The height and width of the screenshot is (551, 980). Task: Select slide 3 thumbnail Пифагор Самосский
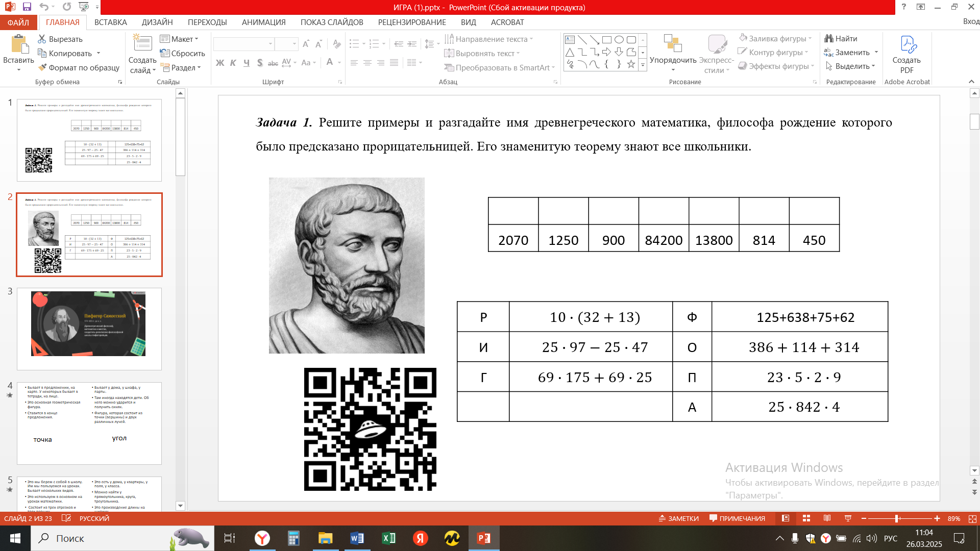click(x=89, y=329)
